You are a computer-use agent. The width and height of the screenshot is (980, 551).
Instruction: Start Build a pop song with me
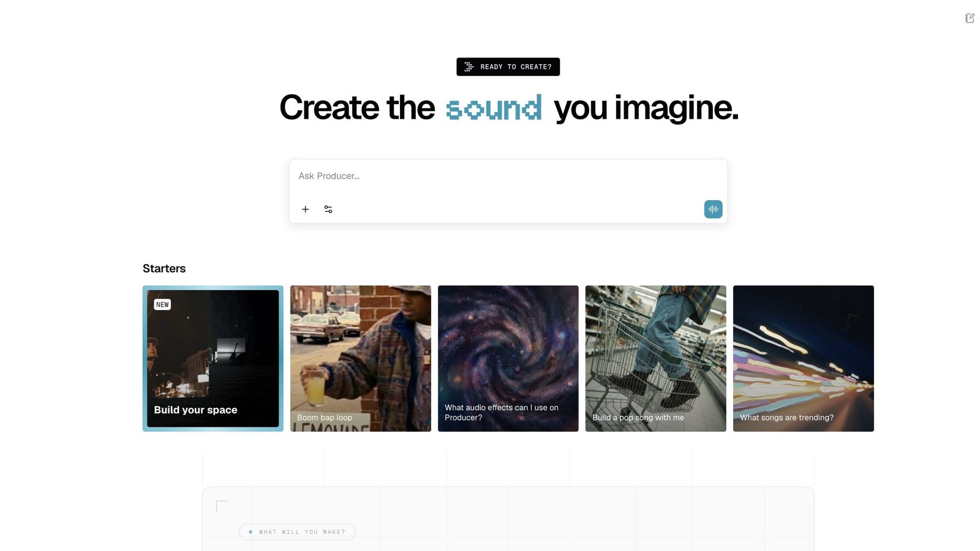(x=655, y=358)
